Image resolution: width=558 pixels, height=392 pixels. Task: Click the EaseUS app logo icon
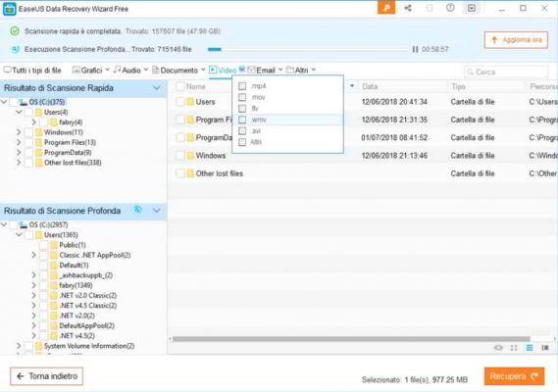point(9,9)
